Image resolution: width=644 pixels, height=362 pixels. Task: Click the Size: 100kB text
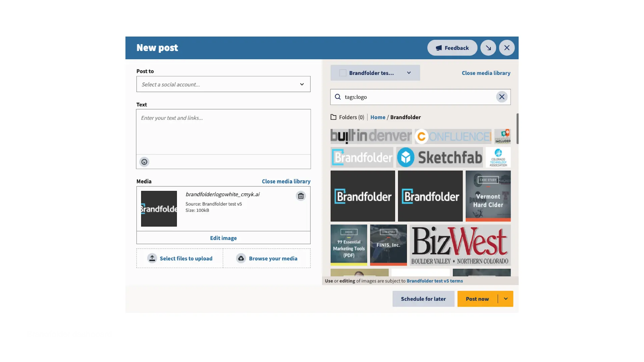pos(197,210)
